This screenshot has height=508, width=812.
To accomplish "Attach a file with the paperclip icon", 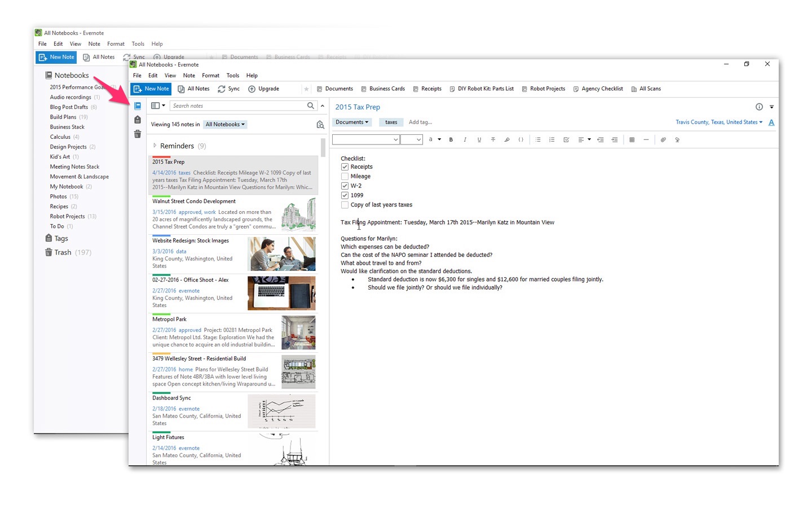I will tap(663, 140).
